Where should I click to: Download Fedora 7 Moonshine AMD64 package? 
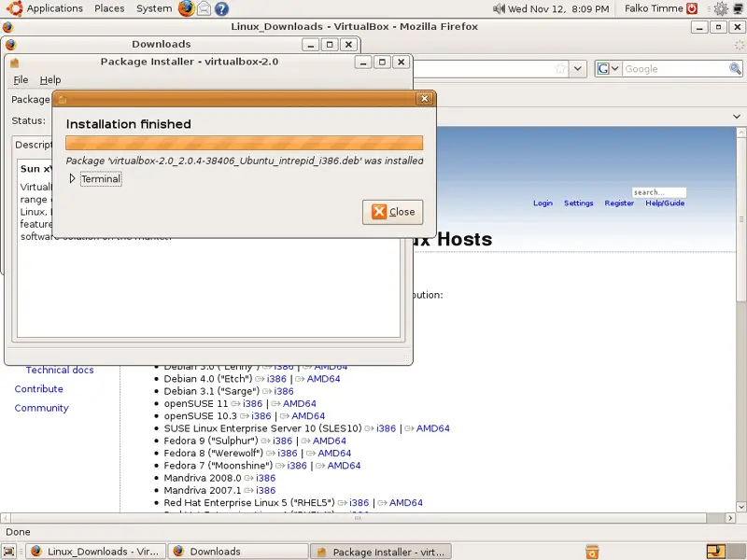(x=344, y=466)
